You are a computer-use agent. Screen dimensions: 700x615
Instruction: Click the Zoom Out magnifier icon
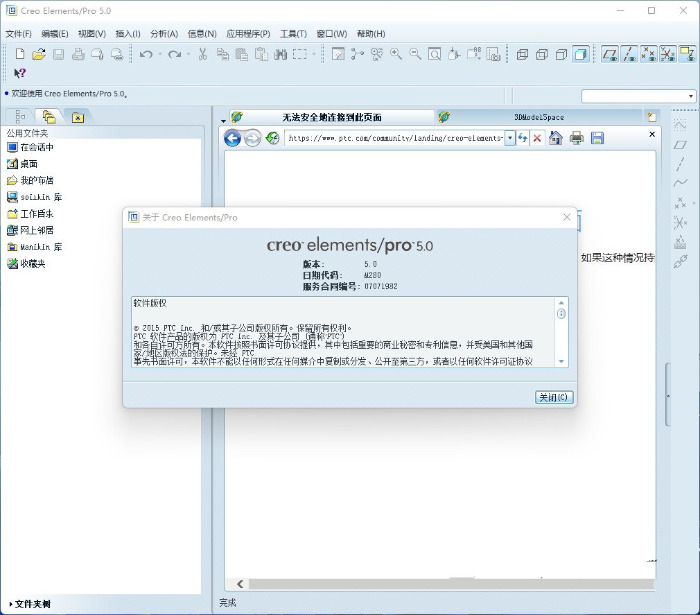point(415,54)
